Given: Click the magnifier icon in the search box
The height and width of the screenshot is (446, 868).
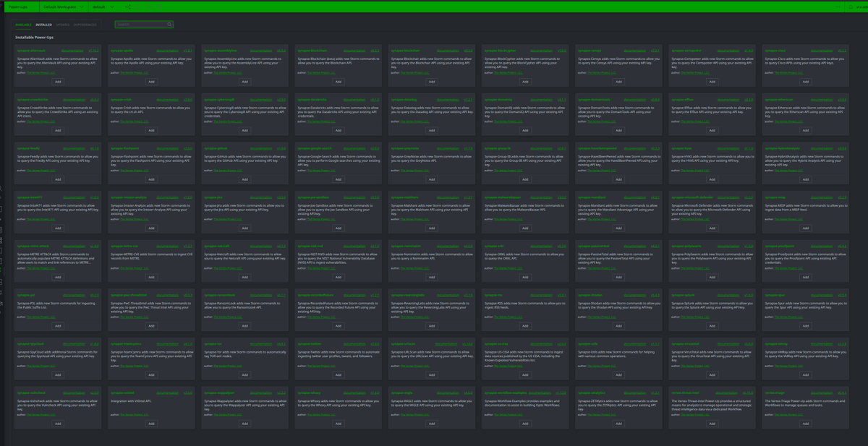Looking at the screenshot, I should click(170, 25).
